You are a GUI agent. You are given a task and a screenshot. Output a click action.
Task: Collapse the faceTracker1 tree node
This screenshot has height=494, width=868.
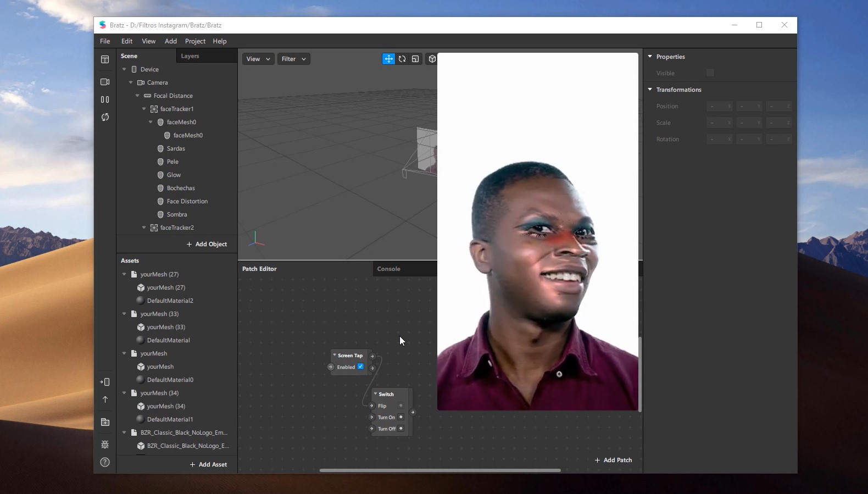point(144,109)
